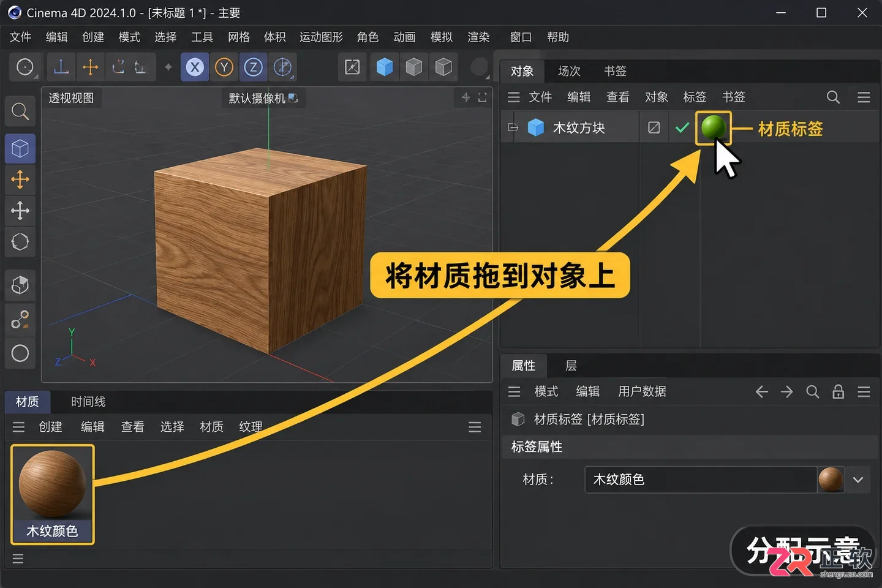
Task: Click the move tool crosshair in top toolbar
Action: click(90, 67)
